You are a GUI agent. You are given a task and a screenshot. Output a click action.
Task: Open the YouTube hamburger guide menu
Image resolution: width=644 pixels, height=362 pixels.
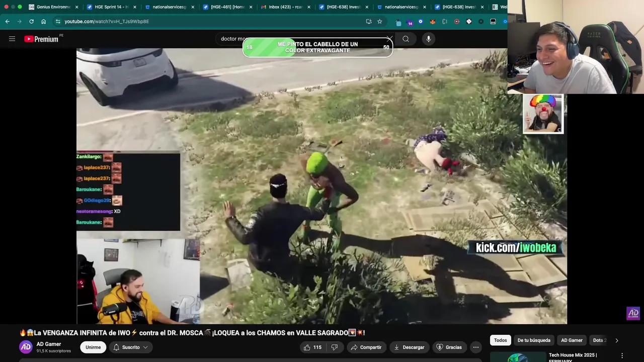click(12, 39)
